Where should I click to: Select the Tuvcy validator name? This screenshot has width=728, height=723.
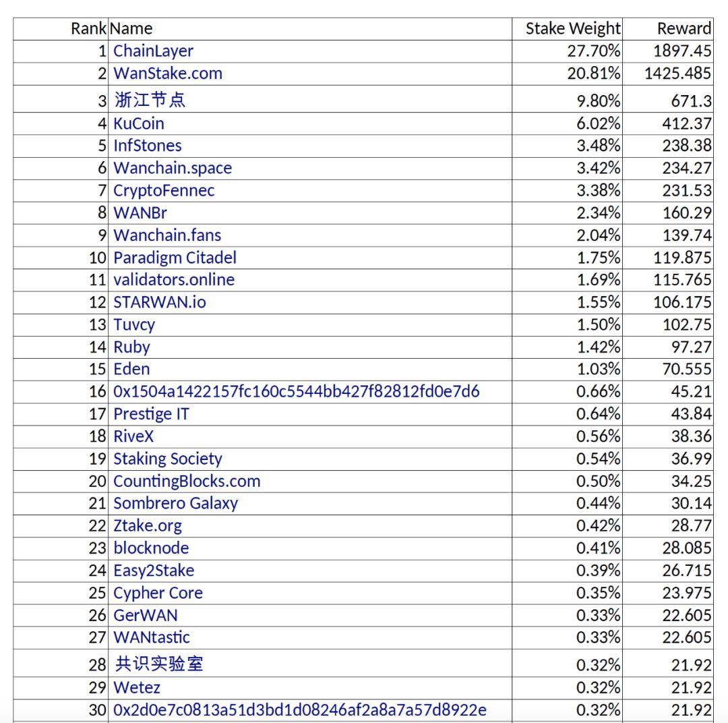[x=133, y=325]
